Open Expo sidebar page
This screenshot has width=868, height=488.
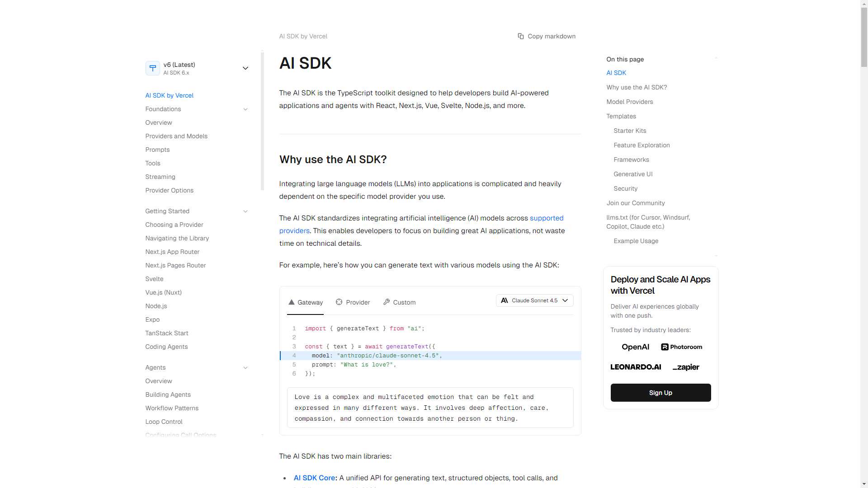coord(152,320)
